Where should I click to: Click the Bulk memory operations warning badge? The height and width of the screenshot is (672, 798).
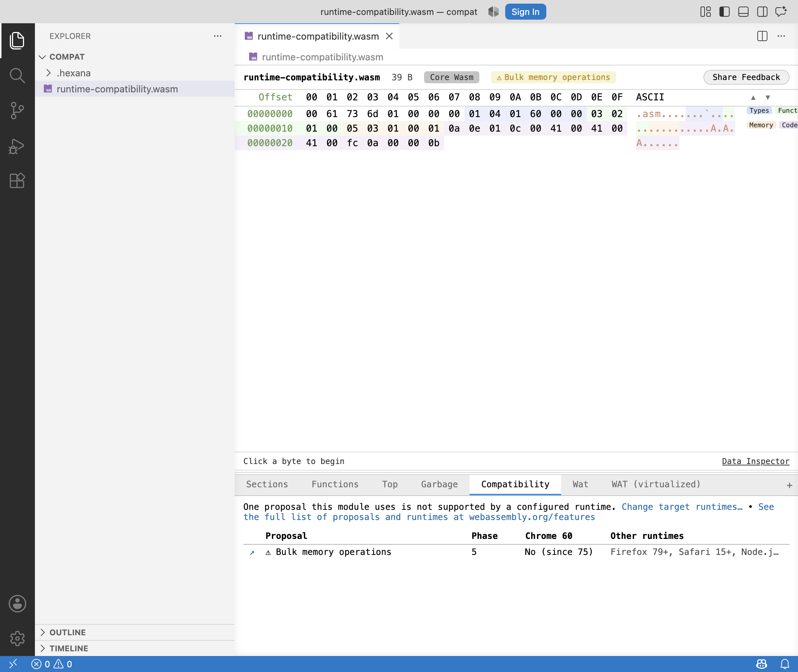click(x=553, y=77)
